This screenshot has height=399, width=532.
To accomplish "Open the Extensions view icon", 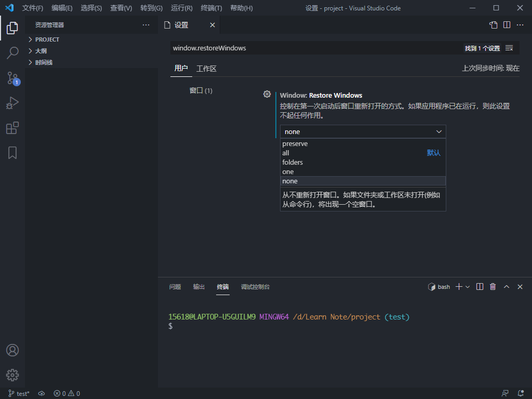I will coord(12,128).
